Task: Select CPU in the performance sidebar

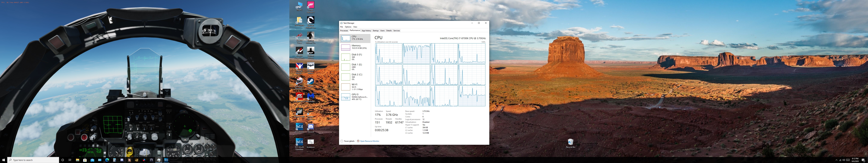Action: [x=355, y=38]
